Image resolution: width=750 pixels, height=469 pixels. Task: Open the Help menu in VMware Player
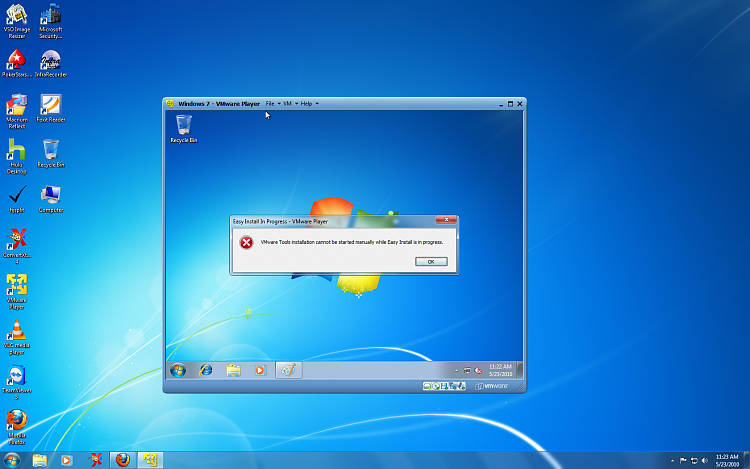coord(309,104)
